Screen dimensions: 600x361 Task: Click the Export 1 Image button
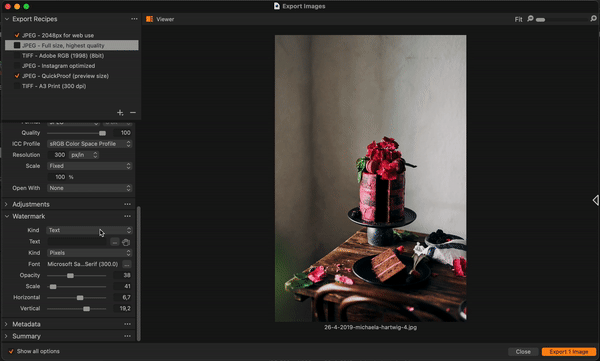569,351
